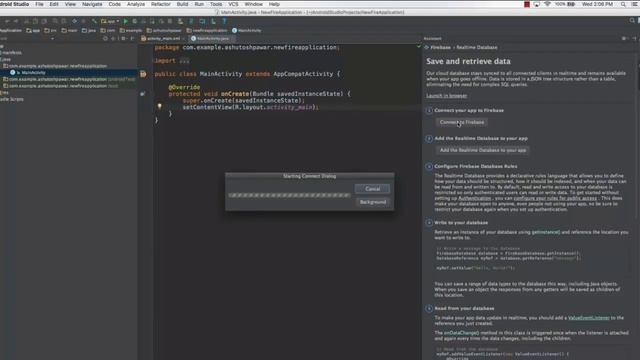Viewport: 640px width, 360px height.
Task: Open configure your rules for public access link
Action: click(555, 198)
